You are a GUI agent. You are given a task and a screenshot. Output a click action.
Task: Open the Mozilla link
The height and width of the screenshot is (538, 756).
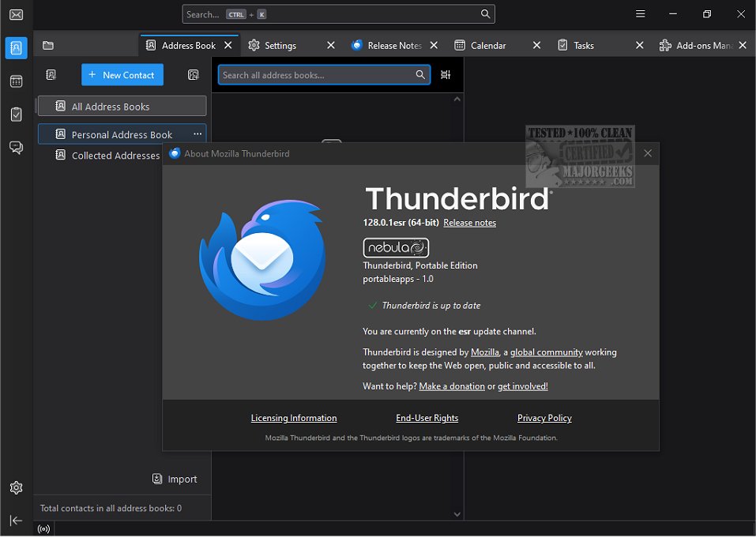[485, 352]
